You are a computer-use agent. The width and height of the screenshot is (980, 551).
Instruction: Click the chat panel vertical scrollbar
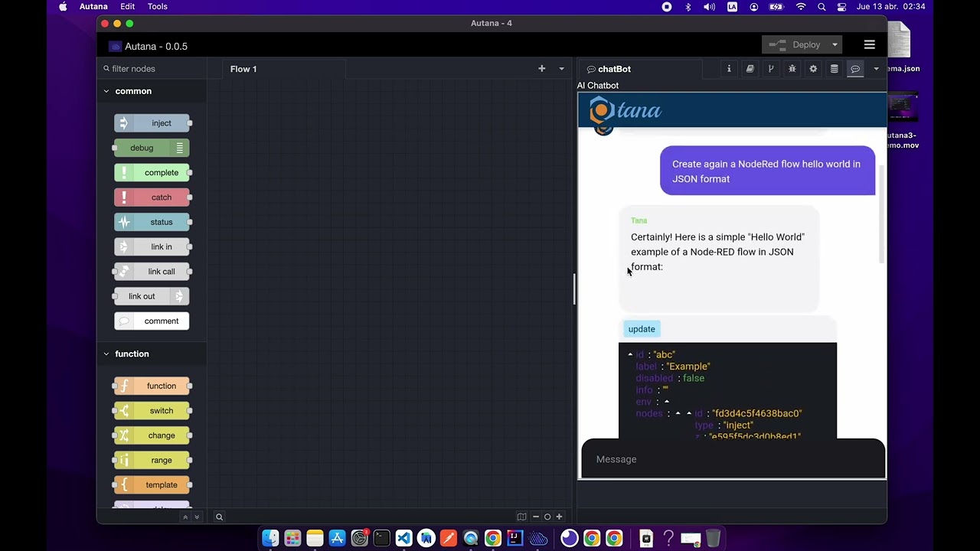[x=881, y=214]
